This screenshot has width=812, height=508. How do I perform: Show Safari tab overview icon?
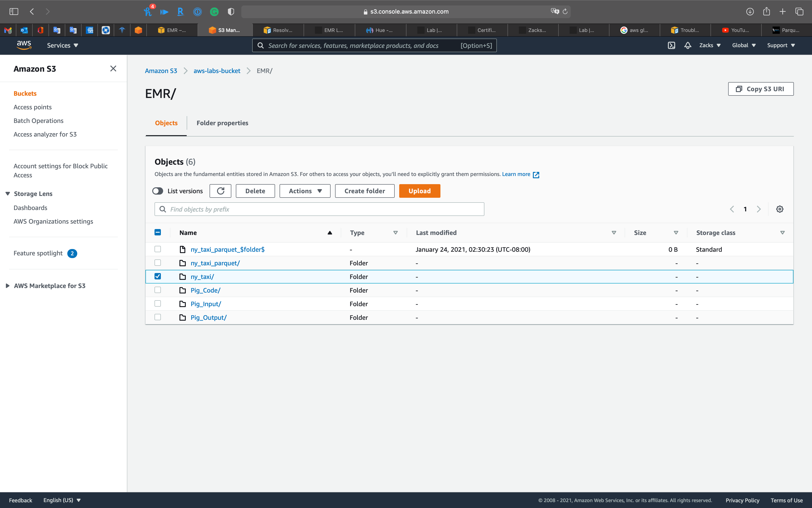point(799,11)
